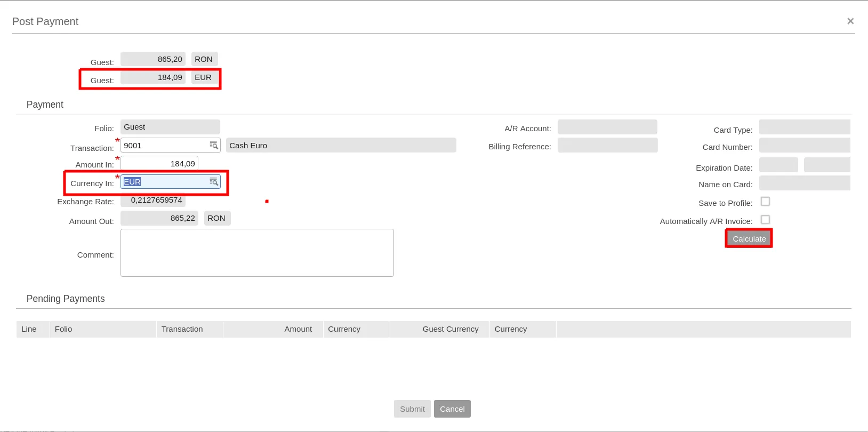
Task: Click inside the Comment text area
Action: click(257, 253)
